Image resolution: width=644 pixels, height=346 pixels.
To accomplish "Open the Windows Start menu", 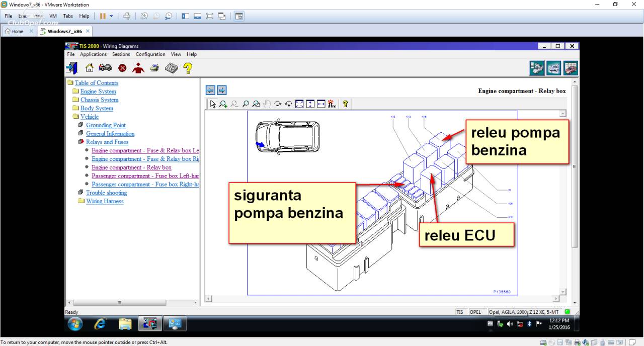I will coord(74,324).
